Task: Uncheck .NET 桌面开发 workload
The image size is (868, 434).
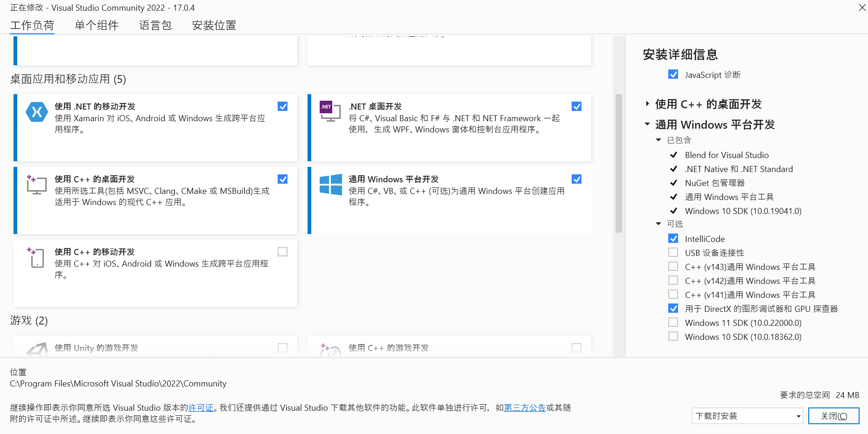Action: point(577,106)
